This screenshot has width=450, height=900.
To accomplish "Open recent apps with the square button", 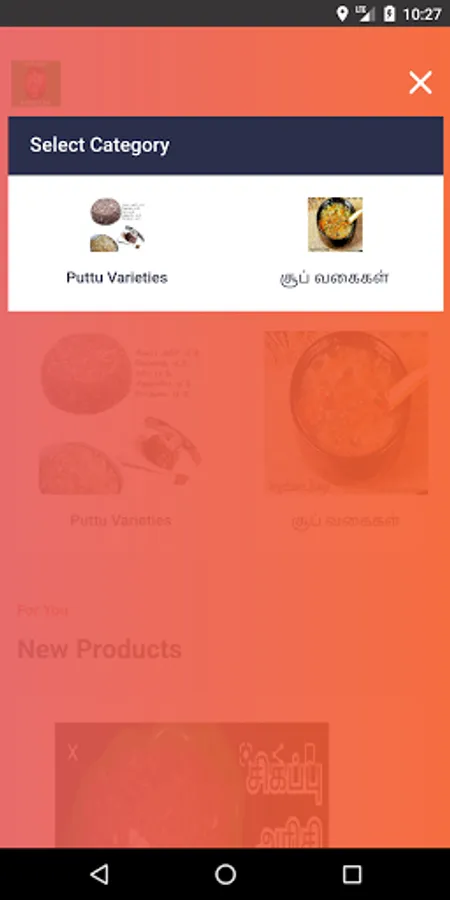I will (352, 874).
